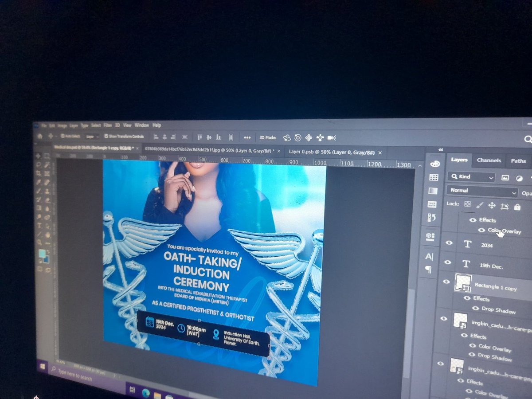Open the three-dots more options button
The width and height of the screenshot is (532, 399).
click(247, 137)
